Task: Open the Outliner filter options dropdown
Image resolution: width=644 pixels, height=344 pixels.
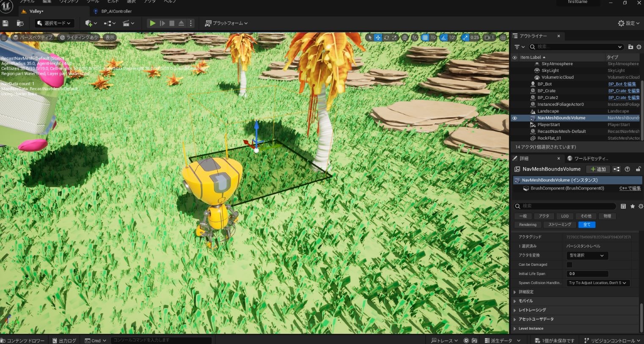Action: click(520, 47)
